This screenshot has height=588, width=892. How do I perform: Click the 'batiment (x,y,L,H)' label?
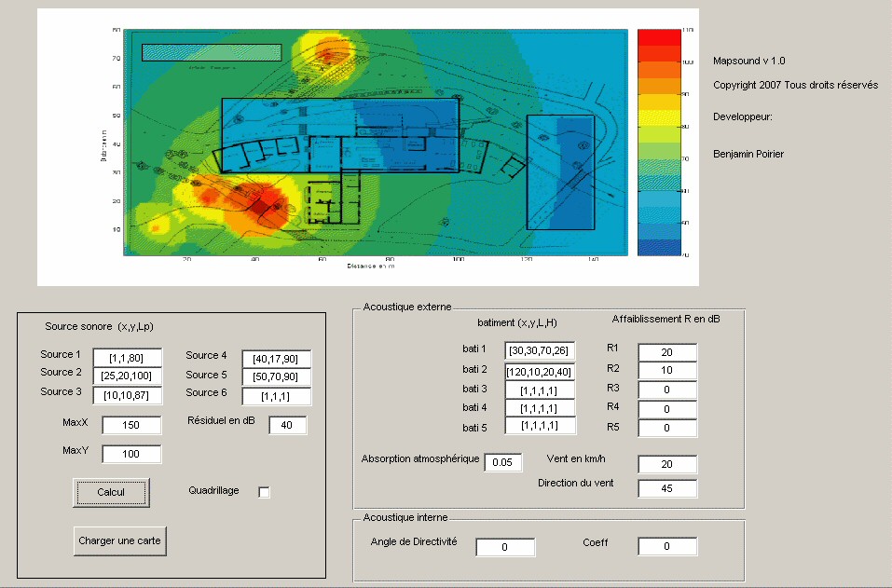tap(517, 322)
